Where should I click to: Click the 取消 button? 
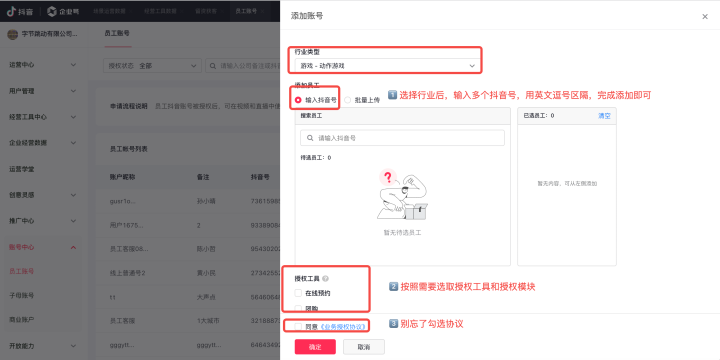pyautogui.click(x=364, y=347)
